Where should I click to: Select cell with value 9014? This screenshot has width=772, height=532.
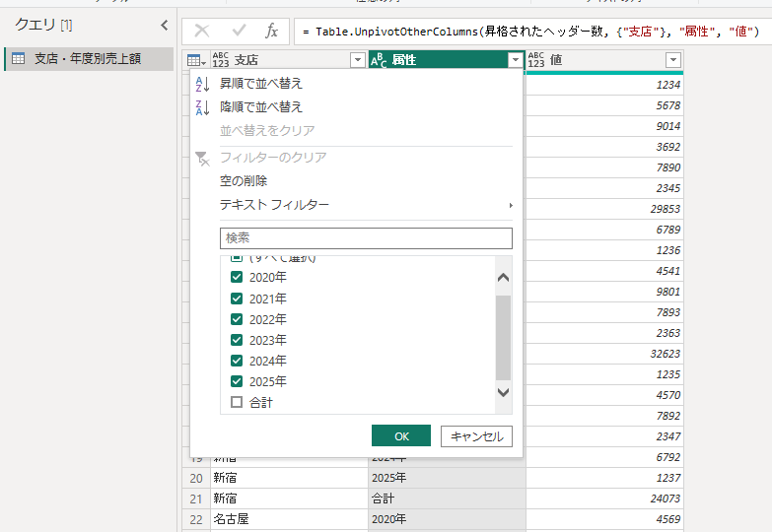pyautogui.click(x=604, y=126)
